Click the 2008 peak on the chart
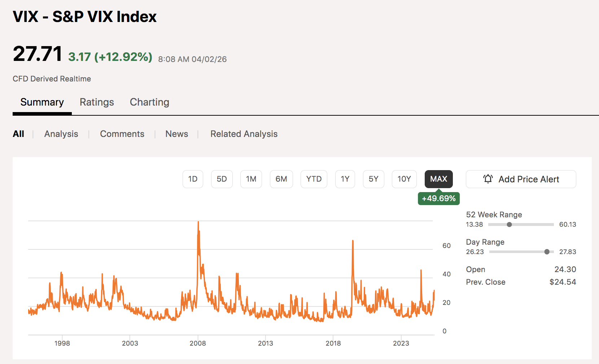Image resolution: width=599 pixels, height=364 pixels. 198,223
